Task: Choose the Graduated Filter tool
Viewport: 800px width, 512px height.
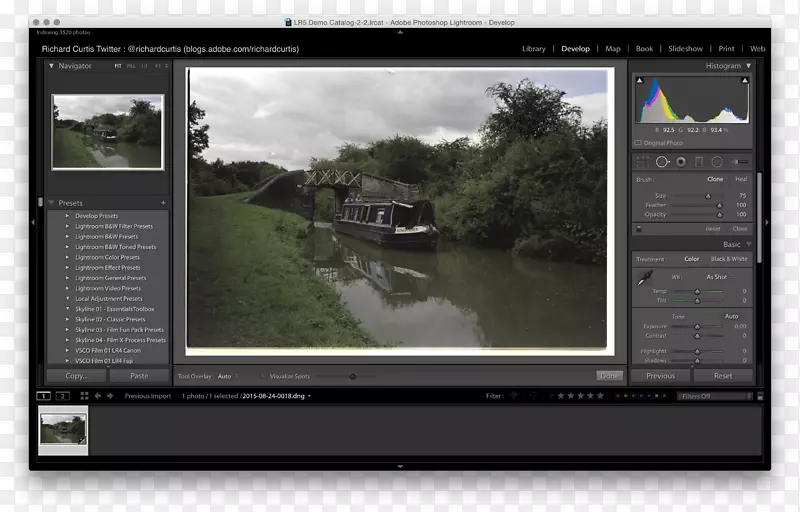Action: pyautogui.click(x=699, y=161)
